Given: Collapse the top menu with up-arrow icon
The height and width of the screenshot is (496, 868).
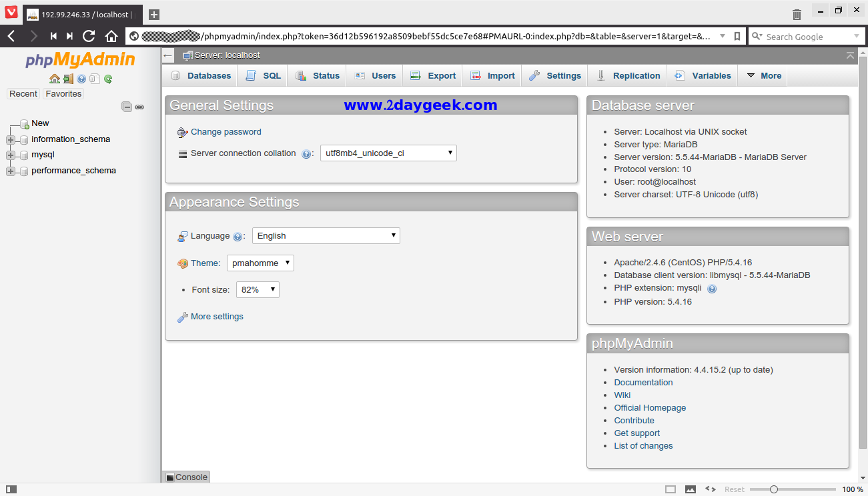Looking at the screenshot, I should click(x=850, y=55).
